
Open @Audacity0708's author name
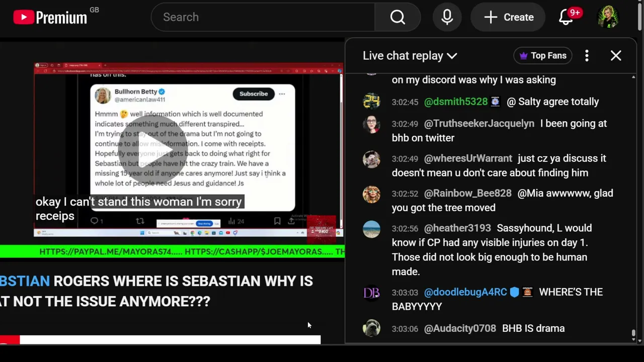460,328
